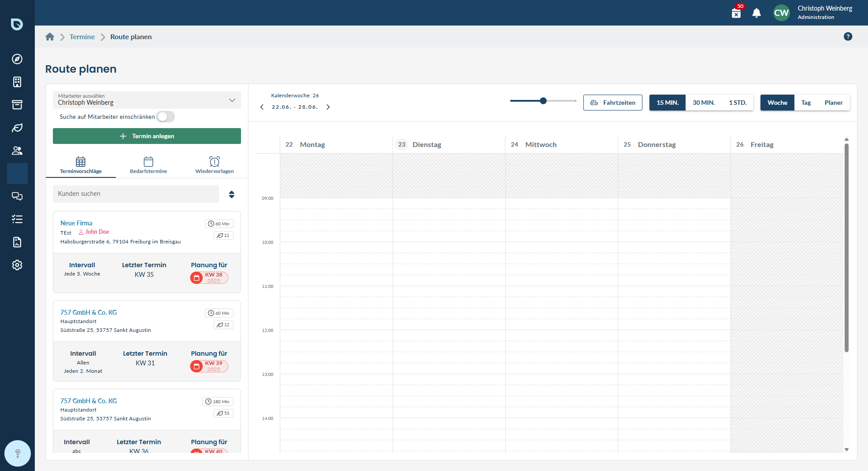This screenshot has width=868, height=471.
Task: Open 757 GmbH & Co. KG with 60 Min
Action: pos(89,313)
